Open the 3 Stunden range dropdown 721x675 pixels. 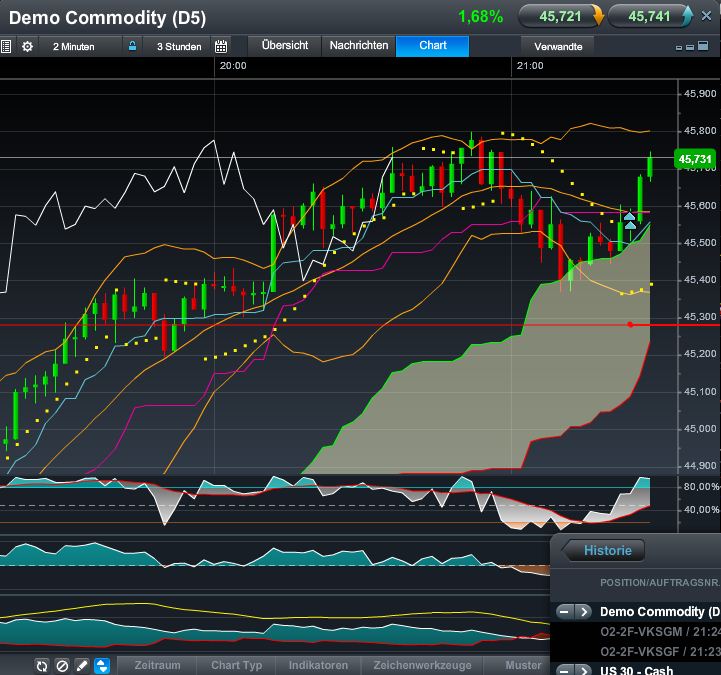click(x=179, y=46)
